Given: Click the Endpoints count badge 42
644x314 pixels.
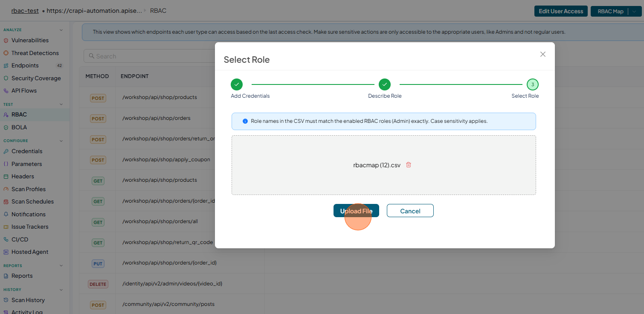Looking at the screenshot, I should coord(60,65).
